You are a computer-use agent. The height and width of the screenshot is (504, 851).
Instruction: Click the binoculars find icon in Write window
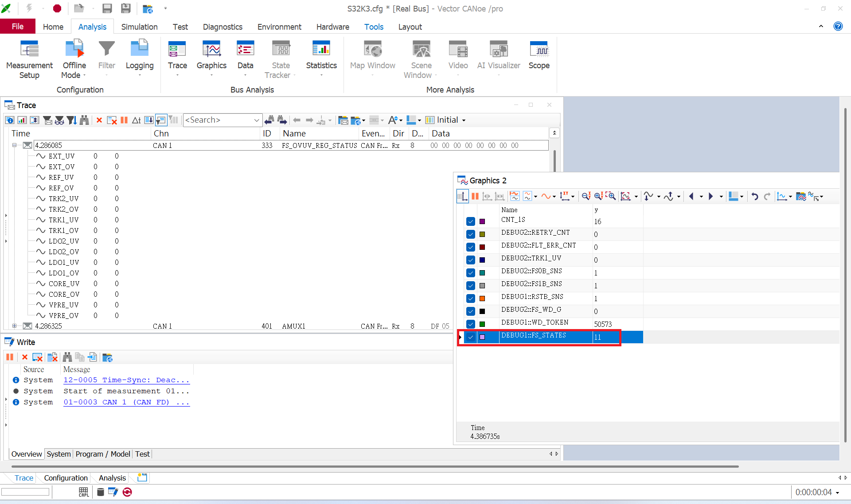pos(67,357)
